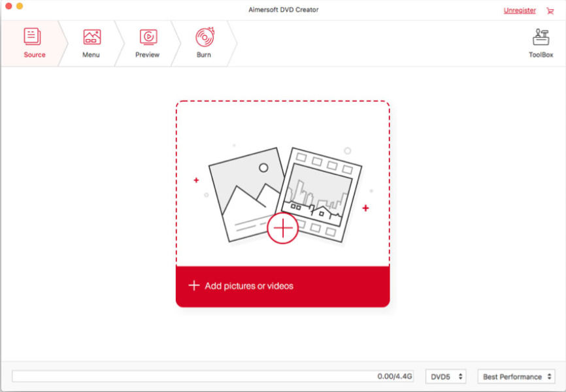Expand the Best Performance quality dropdown
The image size is (566, 392).
pos(516,377)
